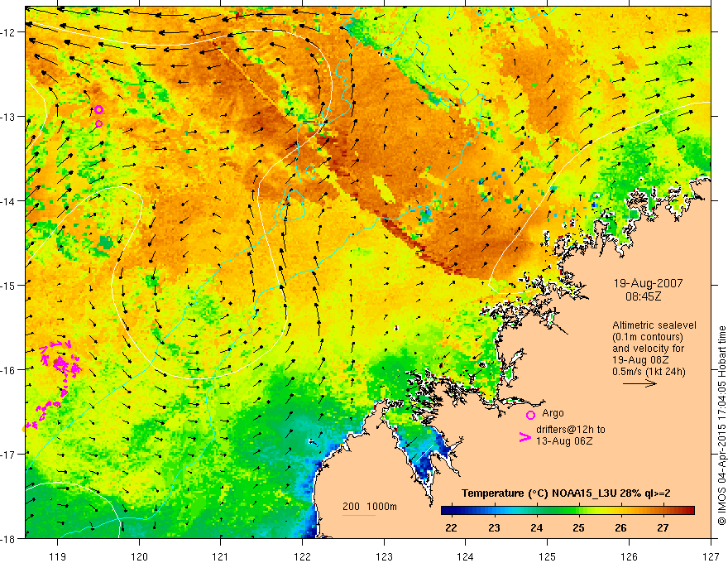Click the longitude axis label 123
Screen dimensions: 728x563
click(384, 556)
